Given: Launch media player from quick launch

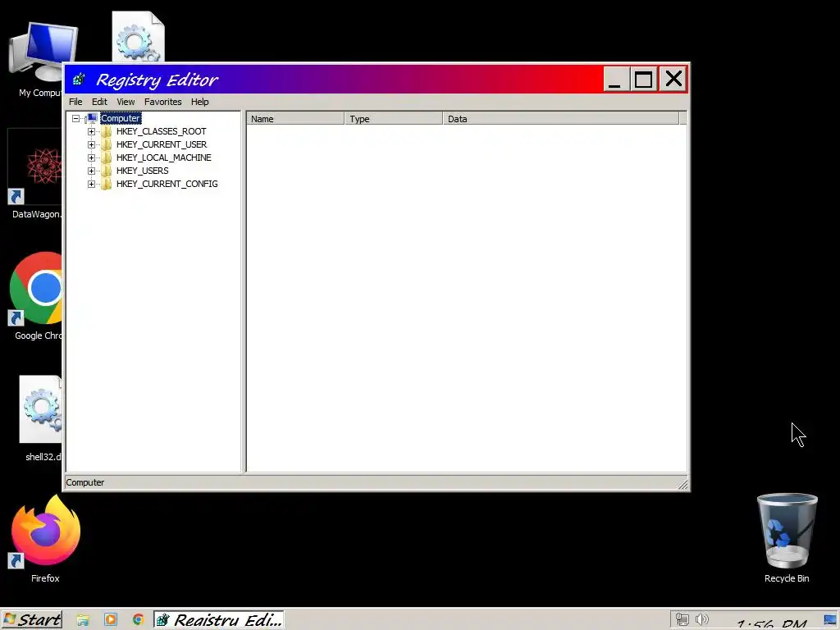Looking at the screenshot, I should (111, 620).
